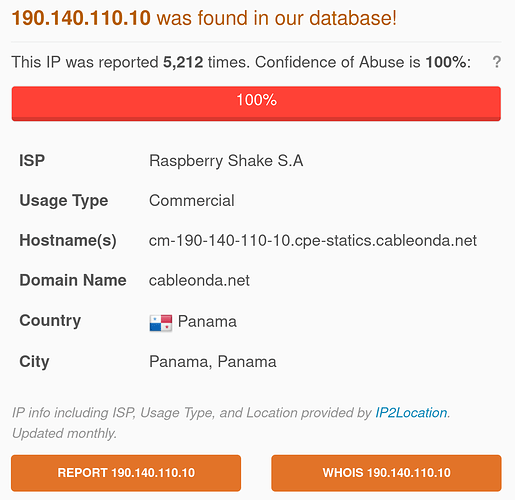
Task: Click the Panama, Panama city value
Action: (x=213, y=362)
